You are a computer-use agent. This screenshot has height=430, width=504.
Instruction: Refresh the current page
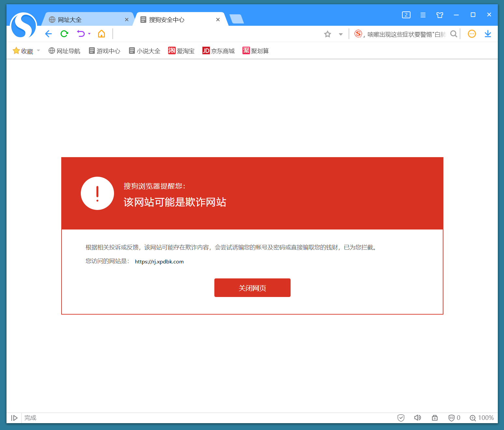[64, 34]
